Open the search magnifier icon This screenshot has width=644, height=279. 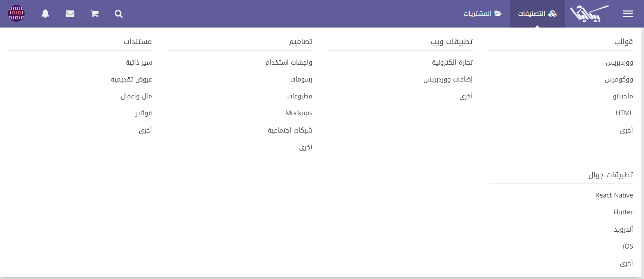pyautogui.click(x=118, y=14)
